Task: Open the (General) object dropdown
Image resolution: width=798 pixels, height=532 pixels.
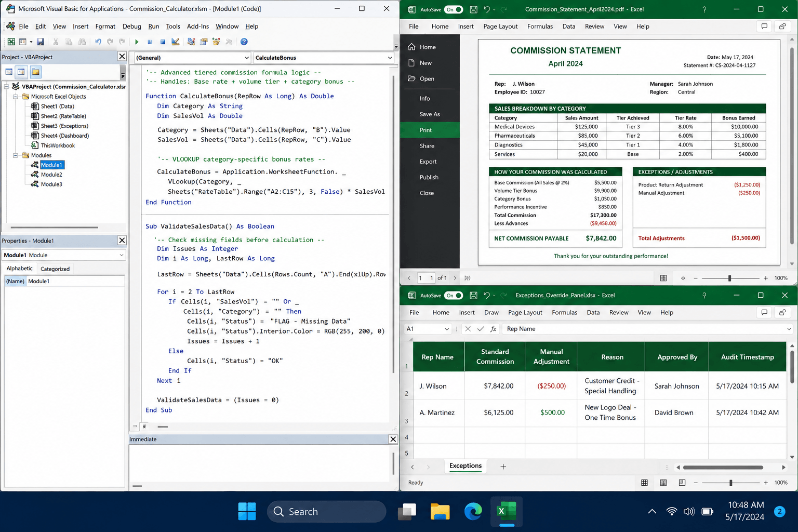Action: click(247, 58)
